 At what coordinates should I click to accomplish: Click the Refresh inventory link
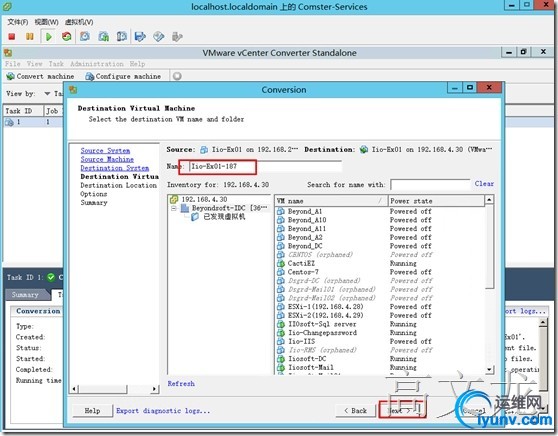coord(181,384)
